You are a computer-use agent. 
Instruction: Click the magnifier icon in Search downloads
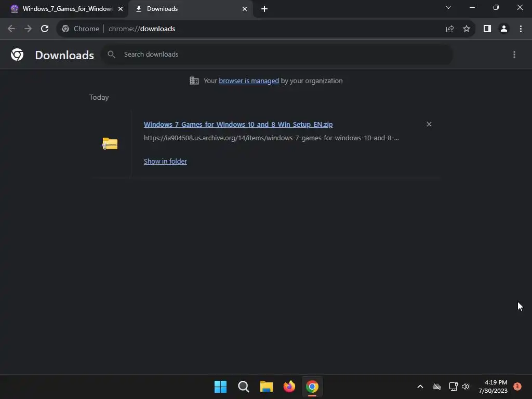point(111,54)
